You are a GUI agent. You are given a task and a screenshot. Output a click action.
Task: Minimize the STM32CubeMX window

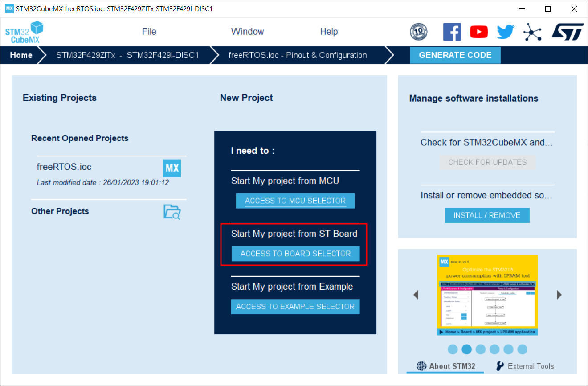tap(523, 9)
